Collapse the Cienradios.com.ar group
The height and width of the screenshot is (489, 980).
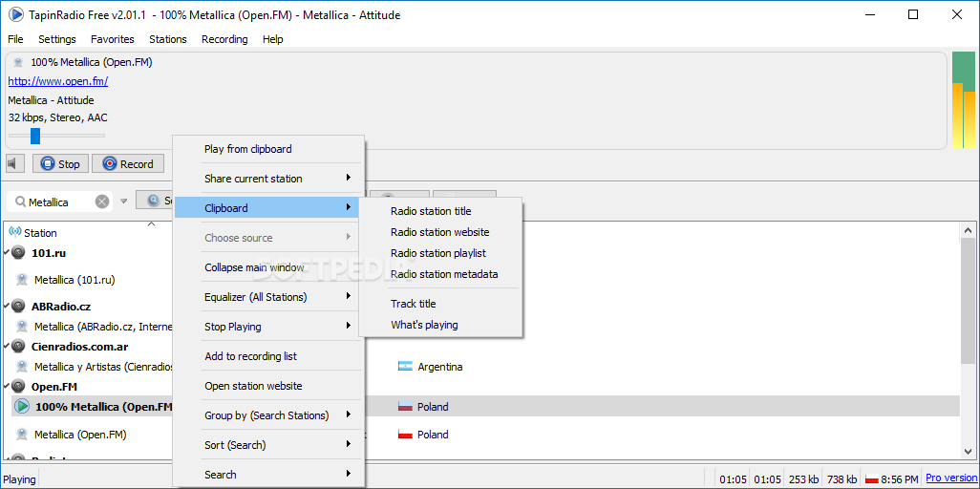(7, 347)
